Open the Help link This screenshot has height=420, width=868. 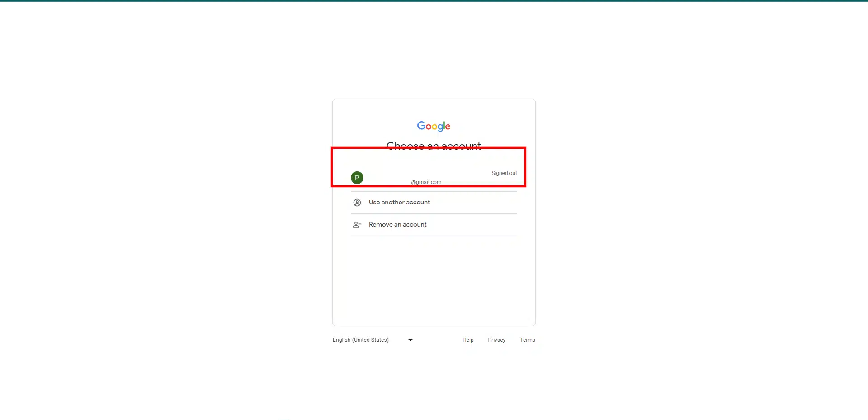[x=468, y=340]
